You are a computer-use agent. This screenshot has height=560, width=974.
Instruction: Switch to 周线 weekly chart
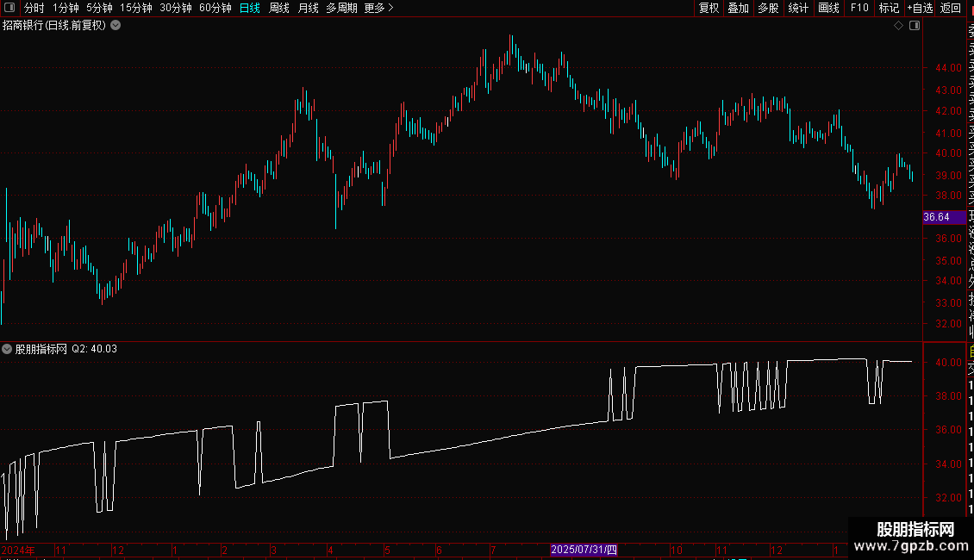279,8
